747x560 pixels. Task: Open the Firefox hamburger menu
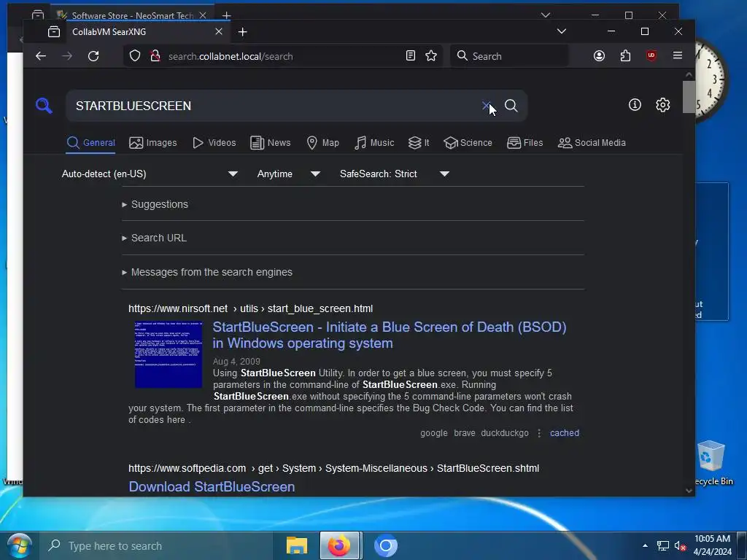coord(678,55)
